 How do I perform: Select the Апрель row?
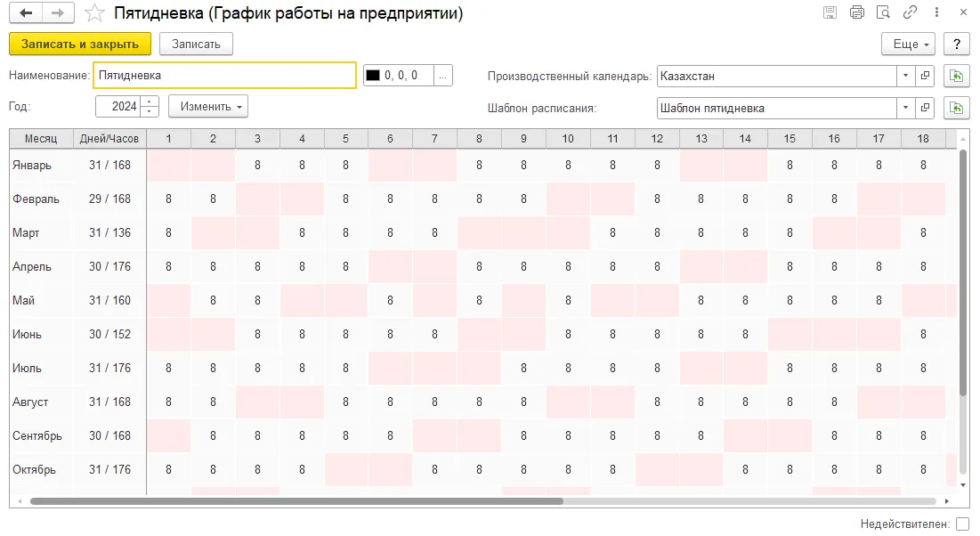tap(483, 266)
